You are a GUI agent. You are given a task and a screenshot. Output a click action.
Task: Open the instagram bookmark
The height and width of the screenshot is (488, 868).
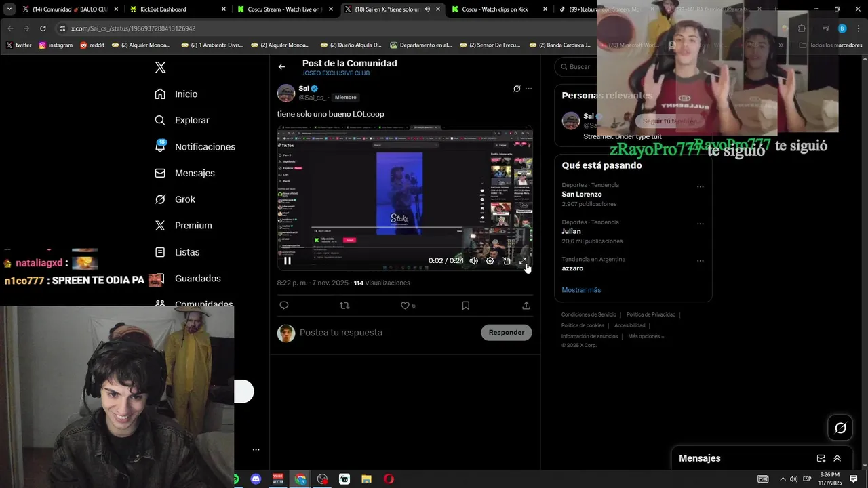click(x=56, y=45)
